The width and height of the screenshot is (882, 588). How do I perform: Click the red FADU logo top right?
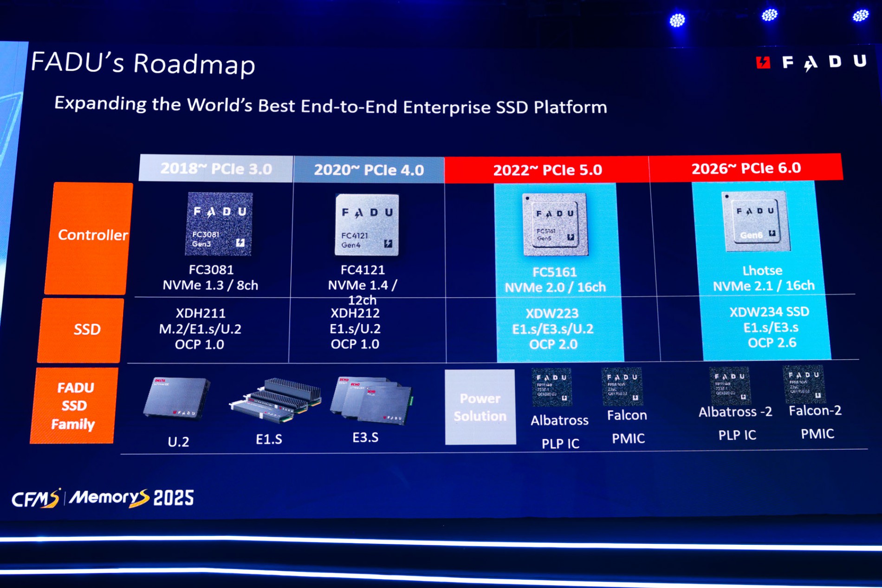click(811, 63)
